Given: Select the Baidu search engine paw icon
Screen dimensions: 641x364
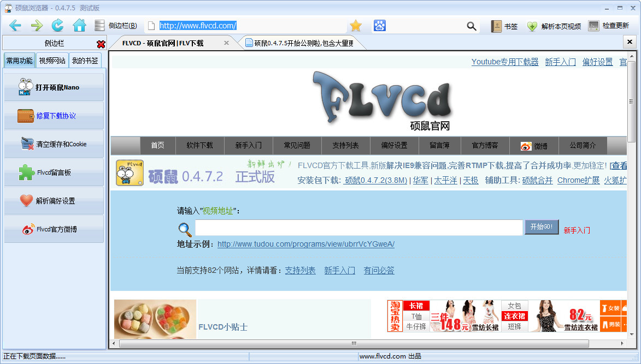Looking at the screenshot, I should pyautogui.click(x=380, y=26).
